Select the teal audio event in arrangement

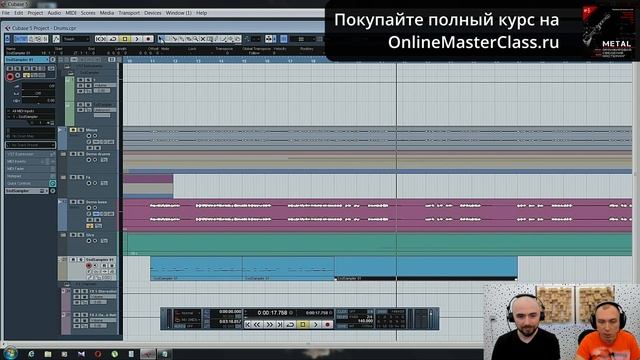378,244
